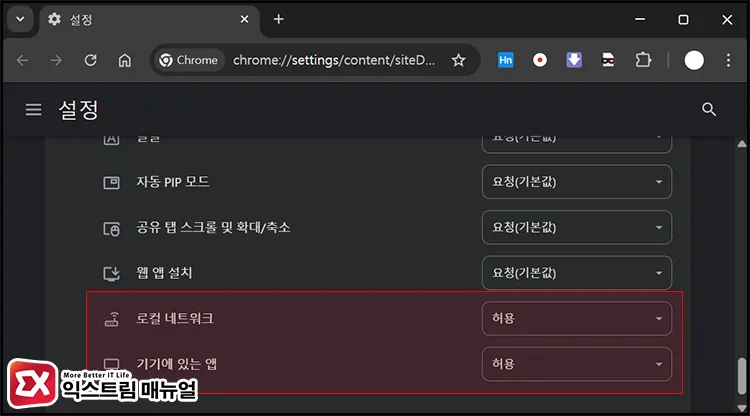Open the home page
Image resolution: width=750 pixels, height=416 pixels.
click(x=125, y=60)
